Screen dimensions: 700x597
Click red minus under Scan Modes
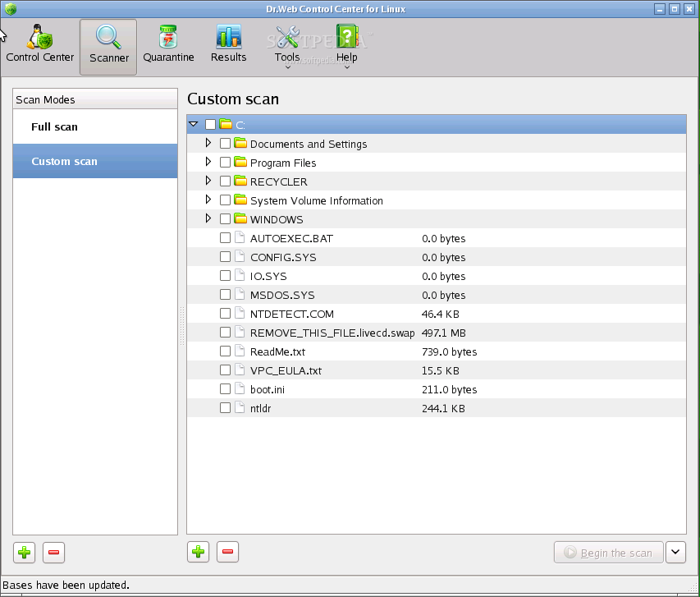click(x=53, y=553)
